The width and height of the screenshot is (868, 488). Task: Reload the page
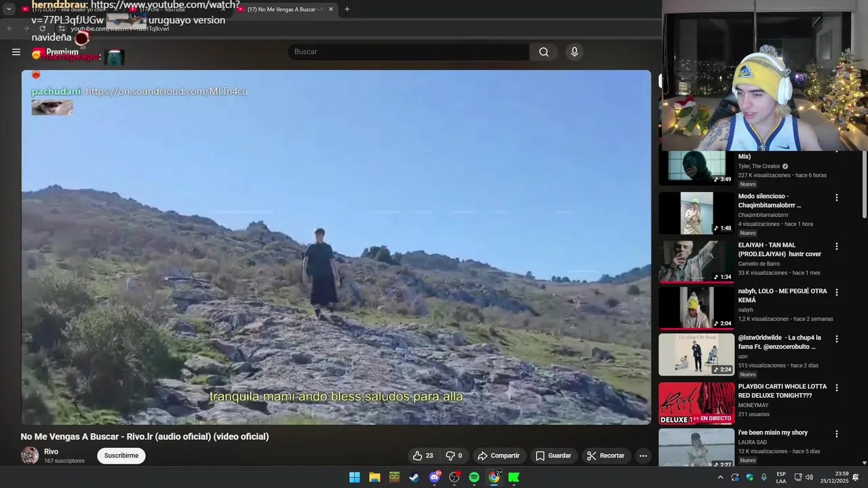pyautogui.click(x=42, y=28)
